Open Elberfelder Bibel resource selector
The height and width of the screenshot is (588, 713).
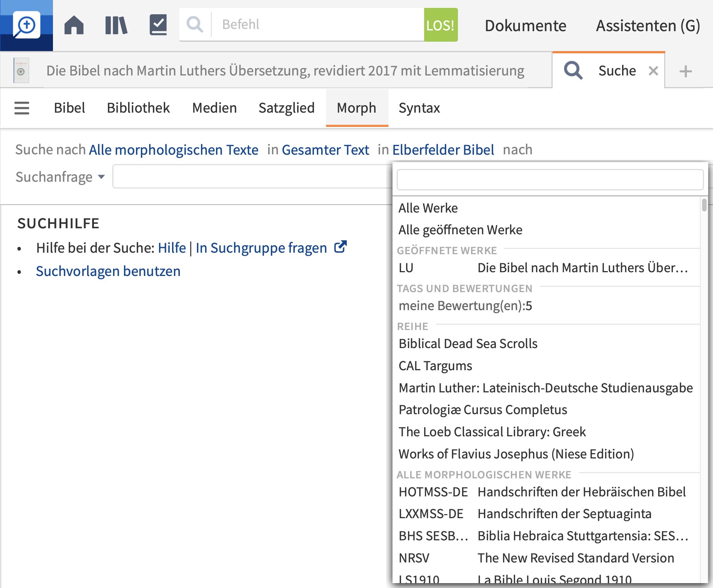click(x=443, y=150)
